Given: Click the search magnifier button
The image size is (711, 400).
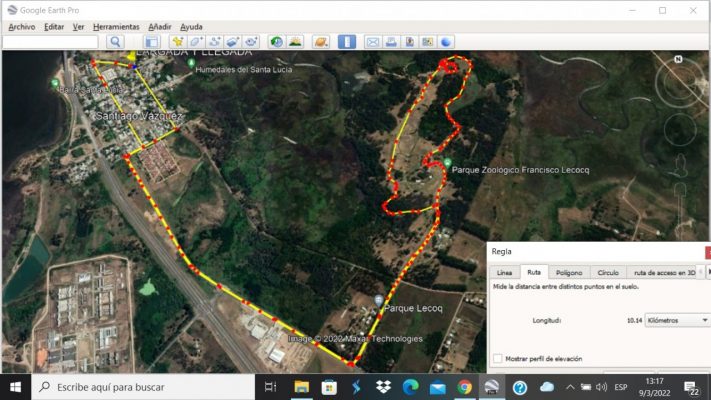Looking at the screenshot, I should [x=115, y=42].
